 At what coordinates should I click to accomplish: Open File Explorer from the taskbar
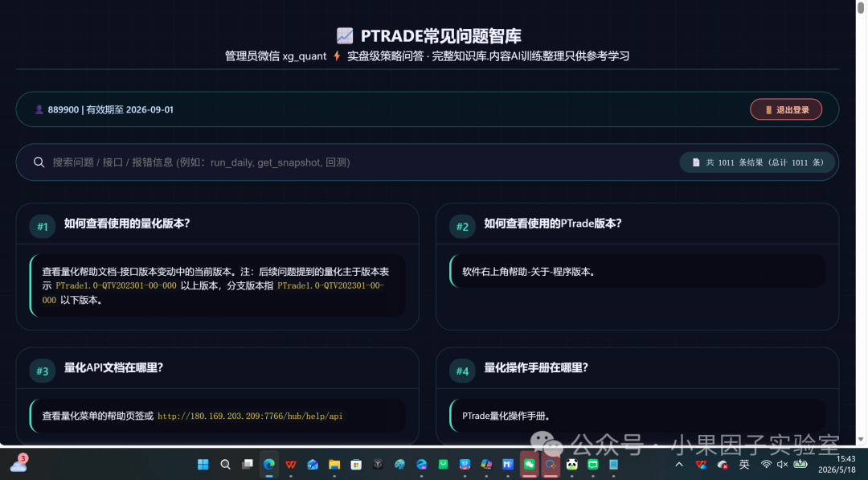334,465
